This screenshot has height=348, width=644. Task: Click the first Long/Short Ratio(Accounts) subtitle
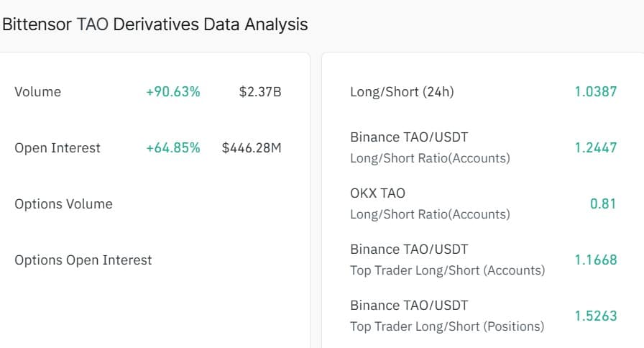coord(430,158)
